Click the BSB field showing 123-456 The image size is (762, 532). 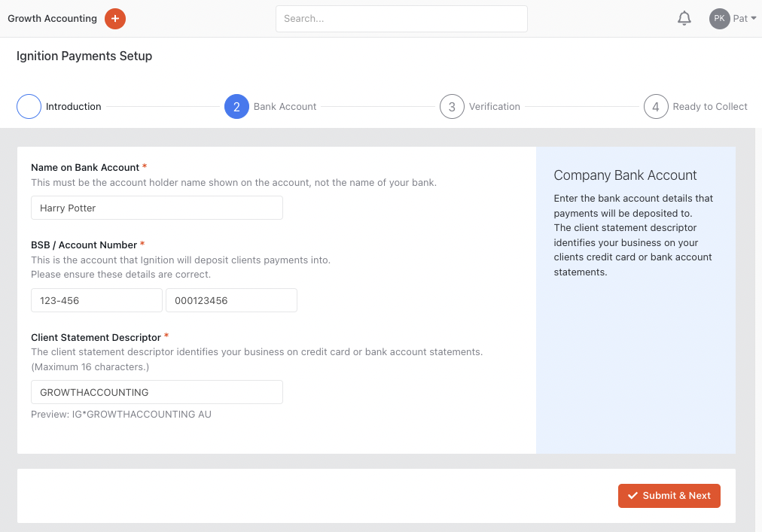click(96, 300)
